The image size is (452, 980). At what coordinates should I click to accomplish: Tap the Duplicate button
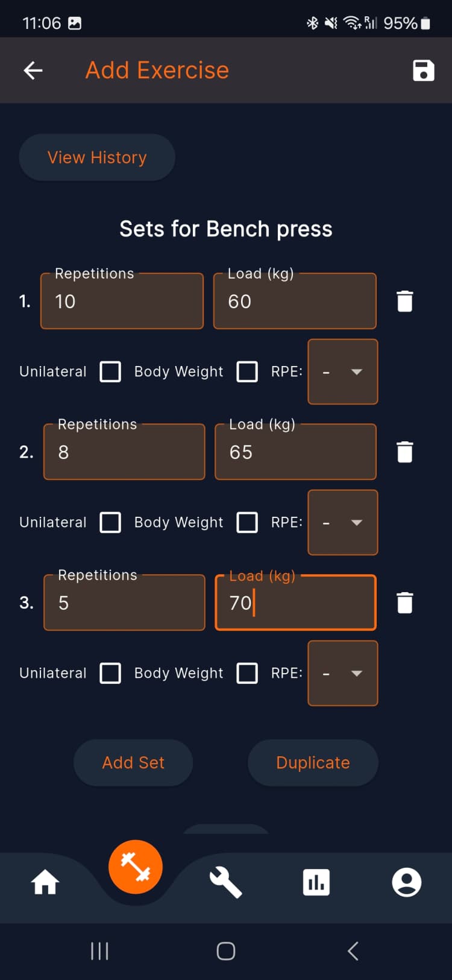point(313,762)
